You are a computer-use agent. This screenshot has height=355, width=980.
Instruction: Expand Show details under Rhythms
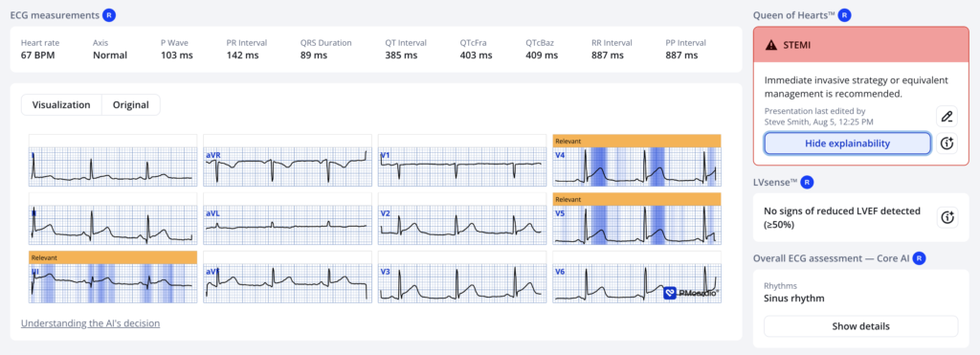pos(860,326)
